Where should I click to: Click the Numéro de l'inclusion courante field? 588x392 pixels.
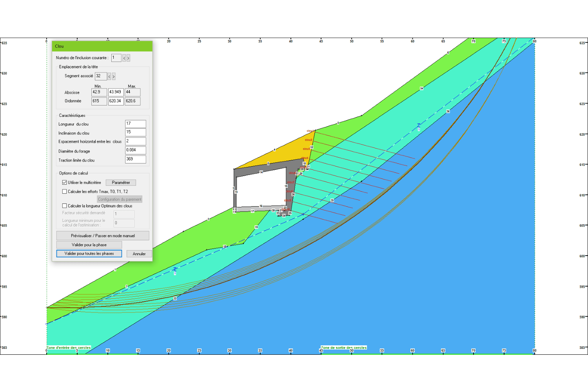point(116,58)
